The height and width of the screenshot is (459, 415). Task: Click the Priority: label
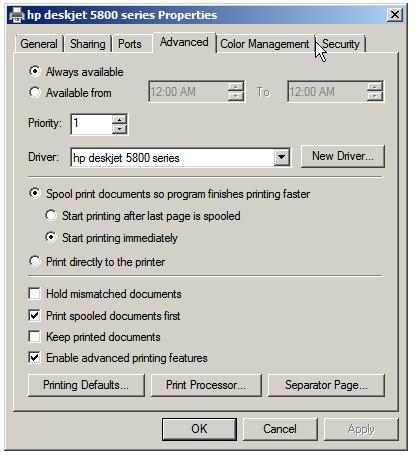45,123
